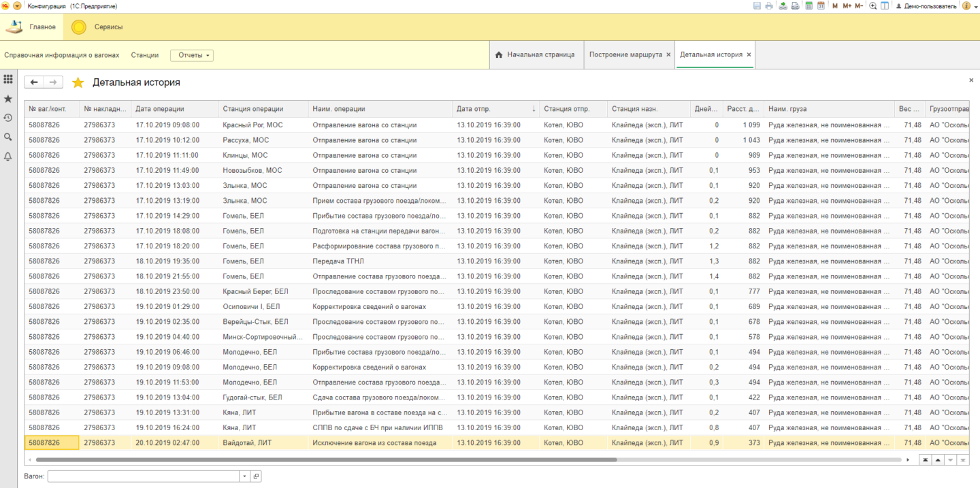Sort by Дата операции column header

[x=175, y=109]
